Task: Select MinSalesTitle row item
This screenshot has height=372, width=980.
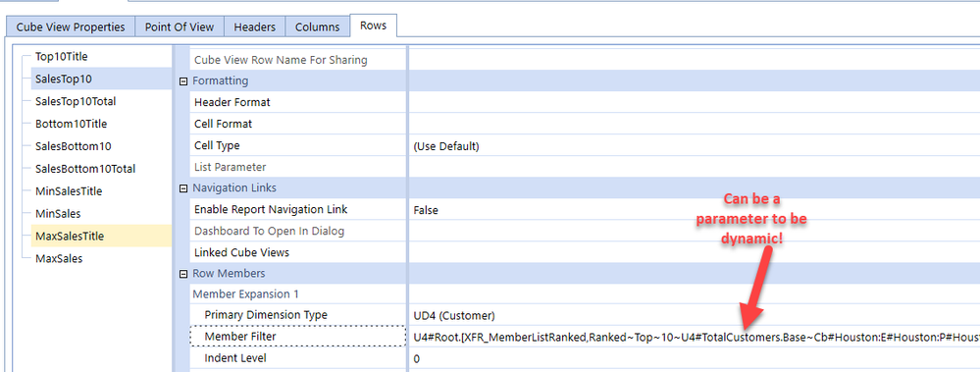Action: tap(68, 191)
